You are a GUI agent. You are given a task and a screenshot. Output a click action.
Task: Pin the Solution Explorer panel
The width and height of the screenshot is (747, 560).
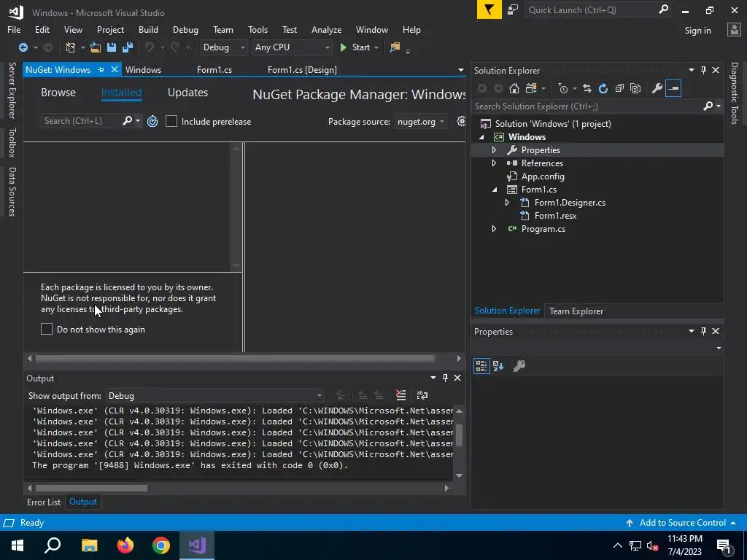pyautogui.click(x=703, y=70)
